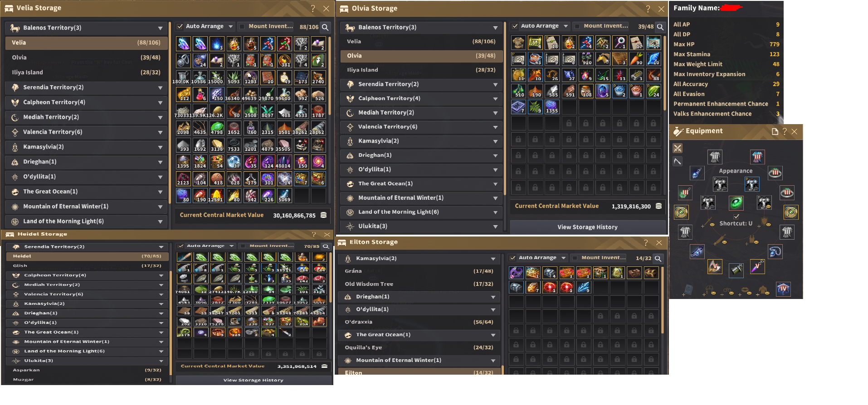Open search magnifier in Elton Storage
The image size is (868, 405).
point(658,258)
